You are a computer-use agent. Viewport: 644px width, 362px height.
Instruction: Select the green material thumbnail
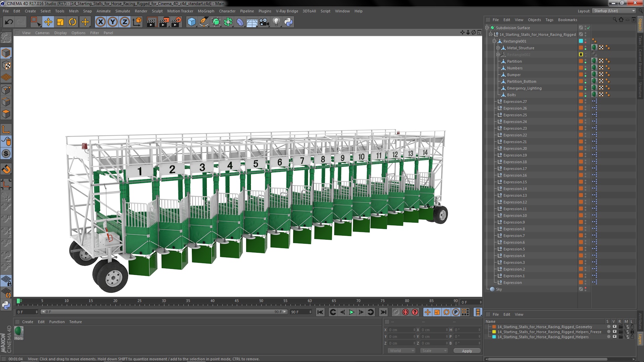(x=19, y=331)
